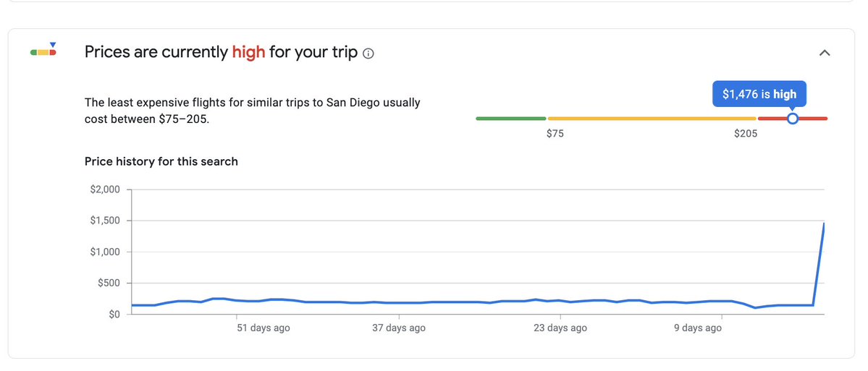Click the '$1,476 is high' tooltip bubble
Viewport: 868px width, 371px height.
(x=759, y=94)
